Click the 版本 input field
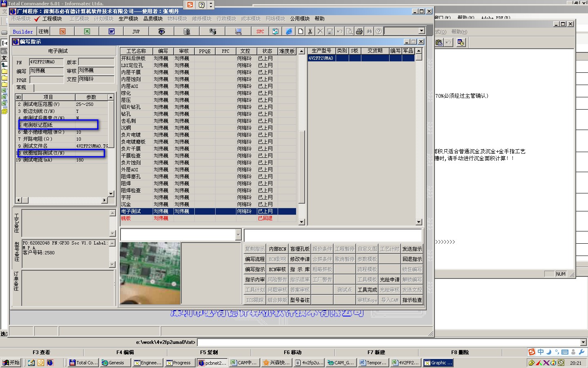 click(x=96, y=62)
